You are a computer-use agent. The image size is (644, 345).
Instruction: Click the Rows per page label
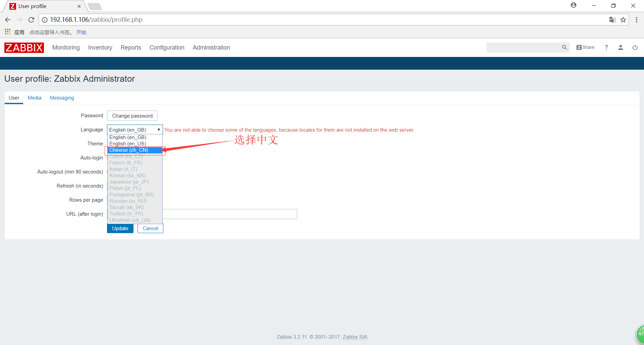tap(86, 200)
